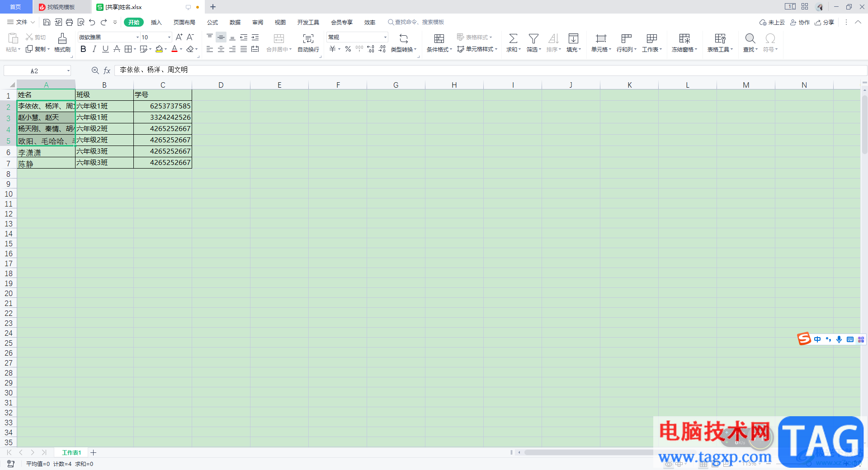Screen dimensions: 868x470
Task: Click the thousands separator icon
Action: pyautogui.click(x=359, y=49)
